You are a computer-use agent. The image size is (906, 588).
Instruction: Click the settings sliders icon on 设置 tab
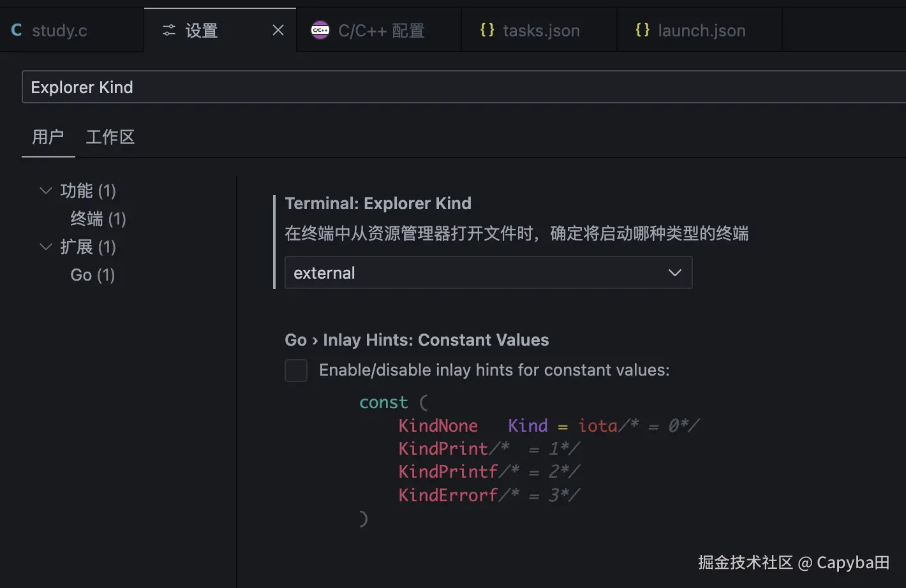click(169, 30)
